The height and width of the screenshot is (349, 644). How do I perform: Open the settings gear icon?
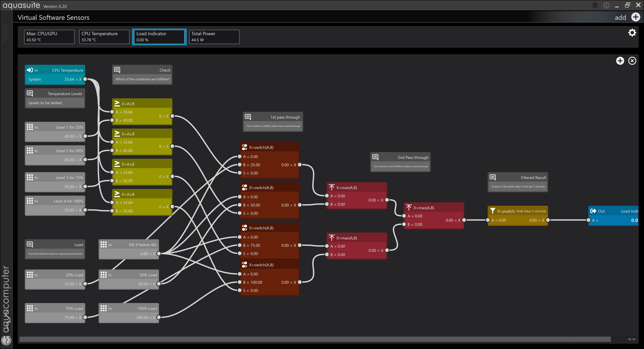coord(632,33)
